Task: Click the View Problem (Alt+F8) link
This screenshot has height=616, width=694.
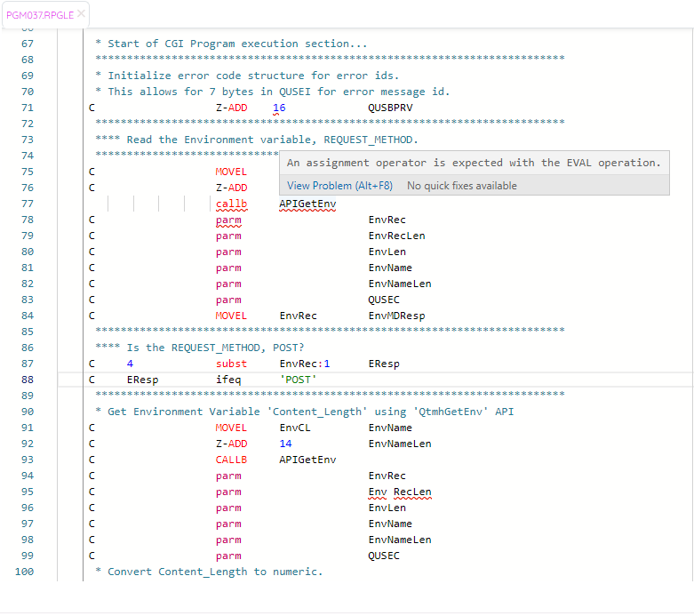Action: (x=339, y=186)
